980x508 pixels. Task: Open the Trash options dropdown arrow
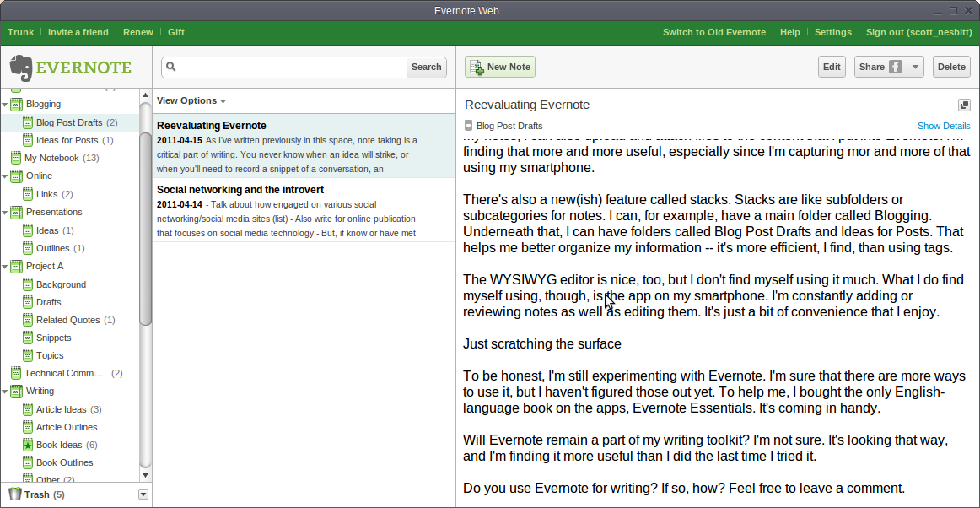(143, 494)
